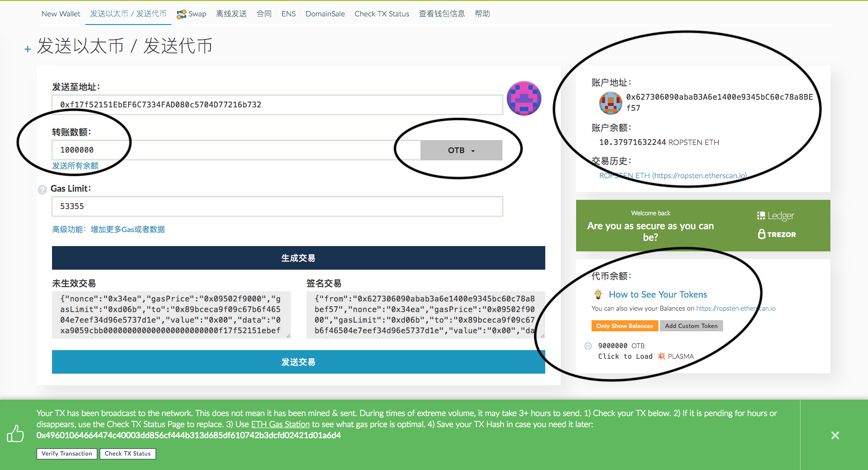Open the transaction hash link

[189, 435]
